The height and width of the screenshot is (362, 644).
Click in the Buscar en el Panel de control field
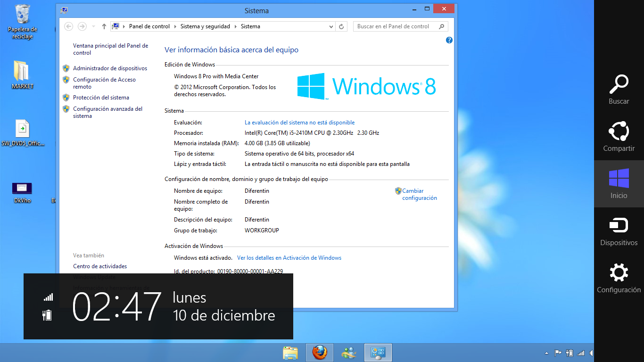[400, 26]
